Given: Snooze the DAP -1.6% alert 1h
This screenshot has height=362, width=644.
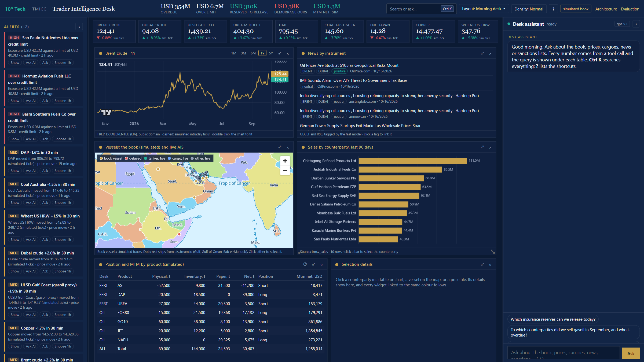Looking at the screenshot, I should tap(63, 171).
